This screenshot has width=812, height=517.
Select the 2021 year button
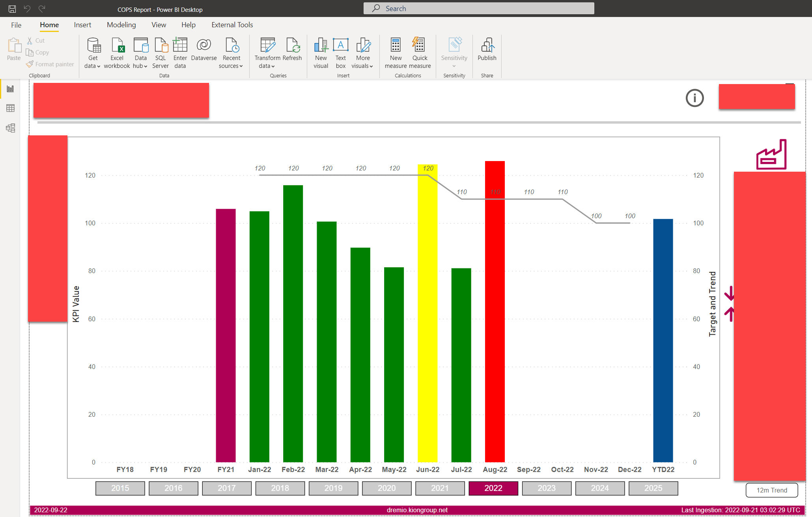pos(440,488)
